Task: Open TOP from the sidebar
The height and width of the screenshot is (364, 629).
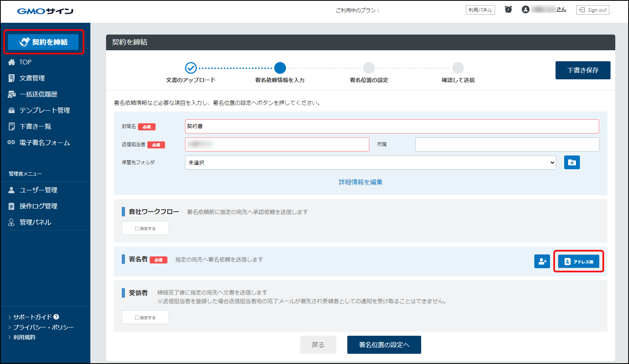Action: pos(25,62)
